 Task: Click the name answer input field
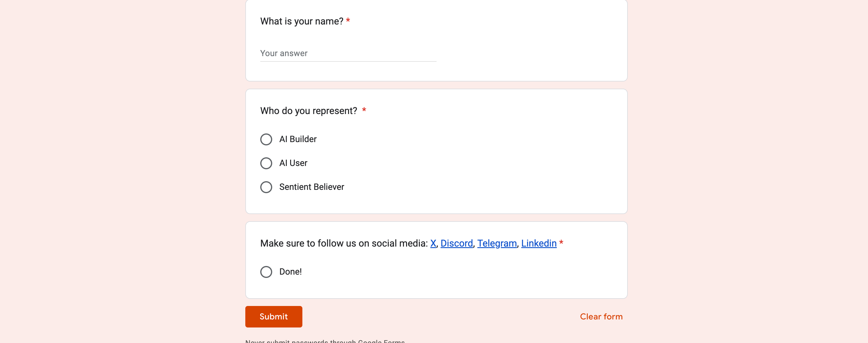[348, 53]
